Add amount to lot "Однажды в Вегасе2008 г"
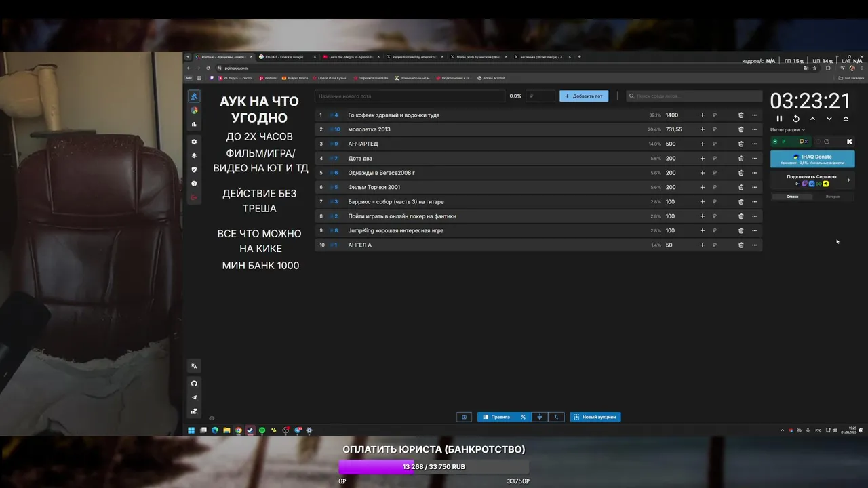This screenshot has width=868, height=488. click(702, 173)
